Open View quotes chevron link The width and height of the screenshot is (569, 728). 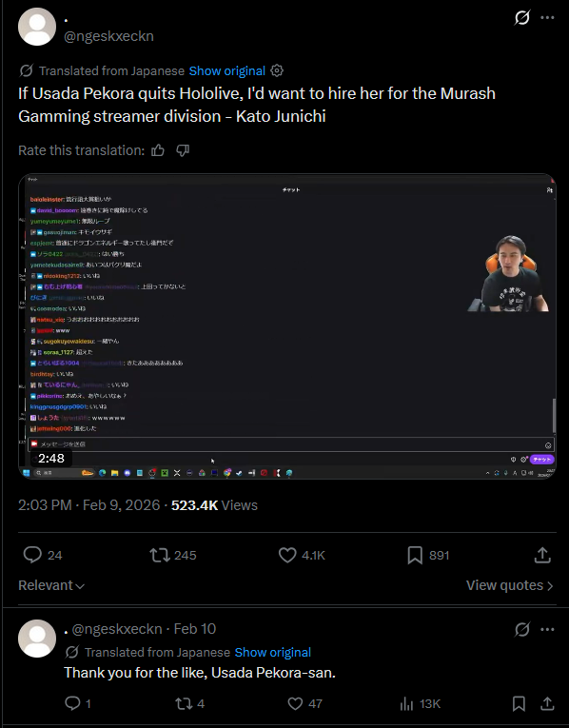pyautogui.click(x=510, y=585)
